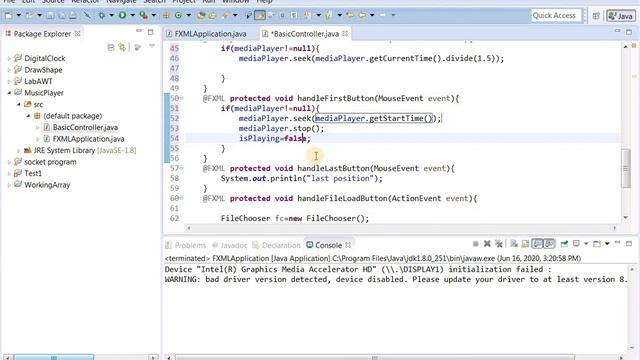The image size is (640, 360).
Task: Open the Debug configurations dropdown arrow
Action: pyautogui.click(x=111, y=16)
